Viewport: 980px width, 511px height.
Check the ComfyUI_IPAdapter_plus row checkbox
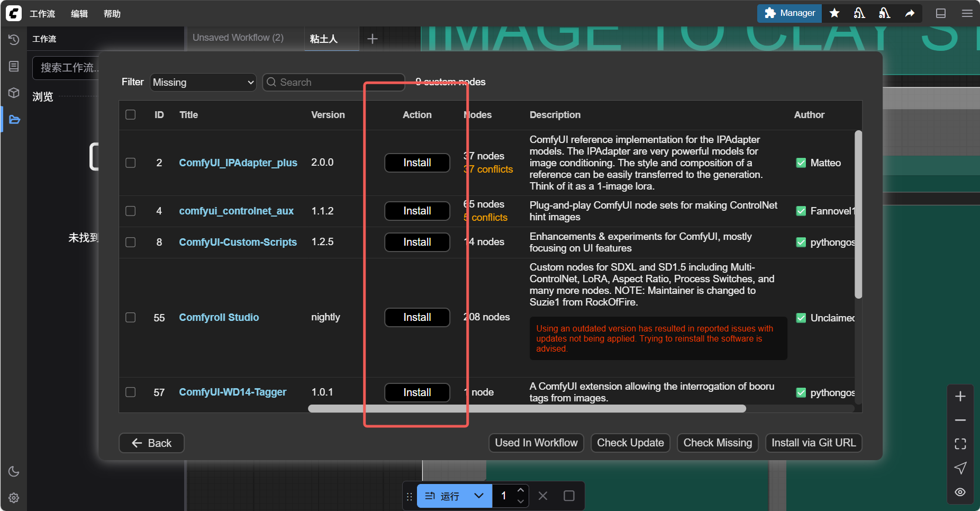coord(131,163)
